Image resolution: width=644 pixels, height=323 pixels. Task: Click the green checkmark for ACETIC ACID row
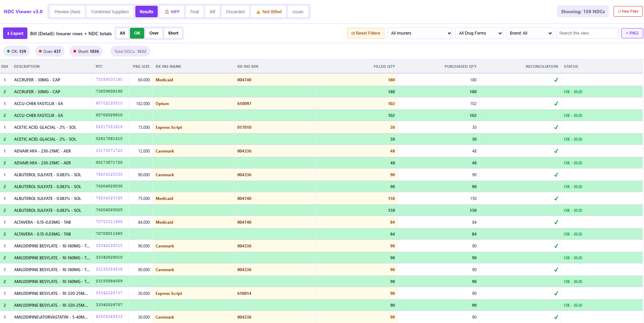[x=556, y=127]
